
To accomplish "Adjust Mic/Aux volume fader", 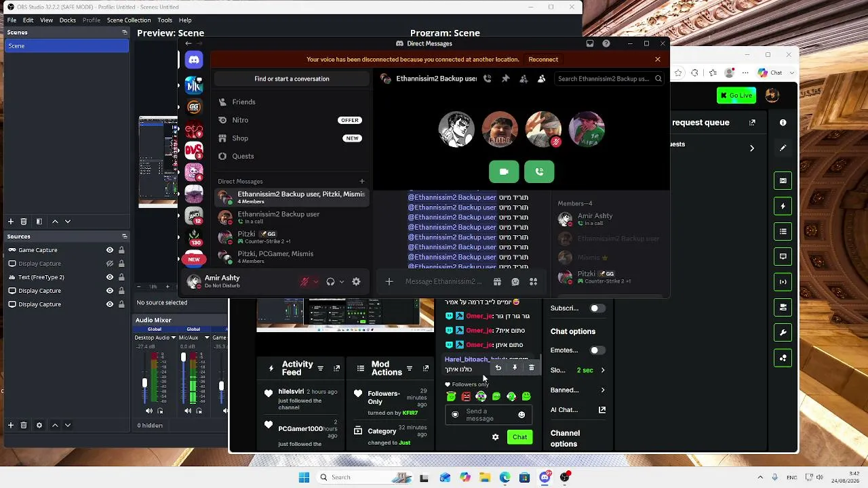I will point(183,357).
